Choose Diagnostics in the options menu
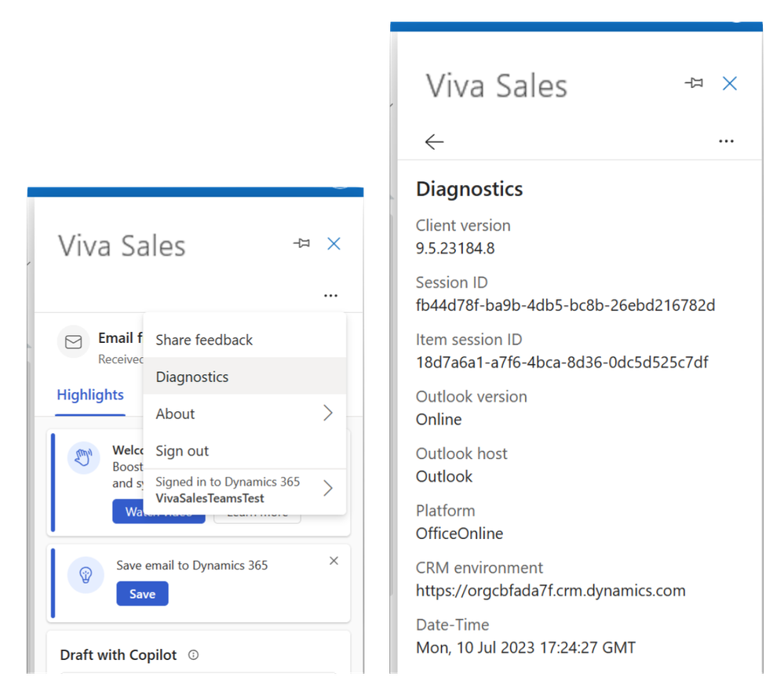The width and height of the screenshot is (784, 681). (245, 377)
